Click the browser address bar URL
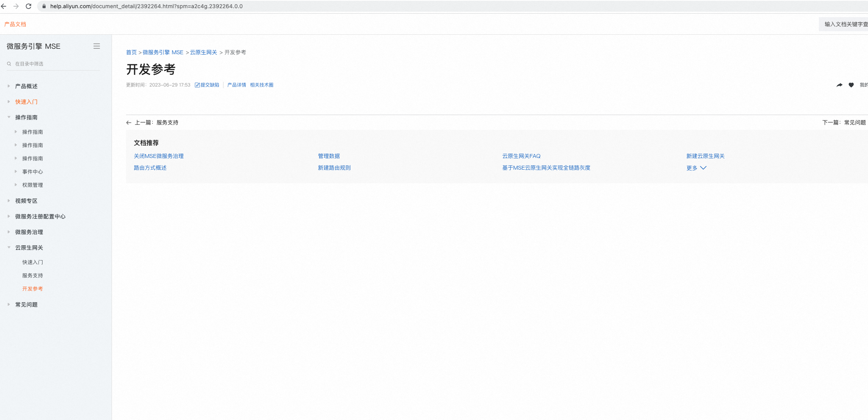 (146, 6)
